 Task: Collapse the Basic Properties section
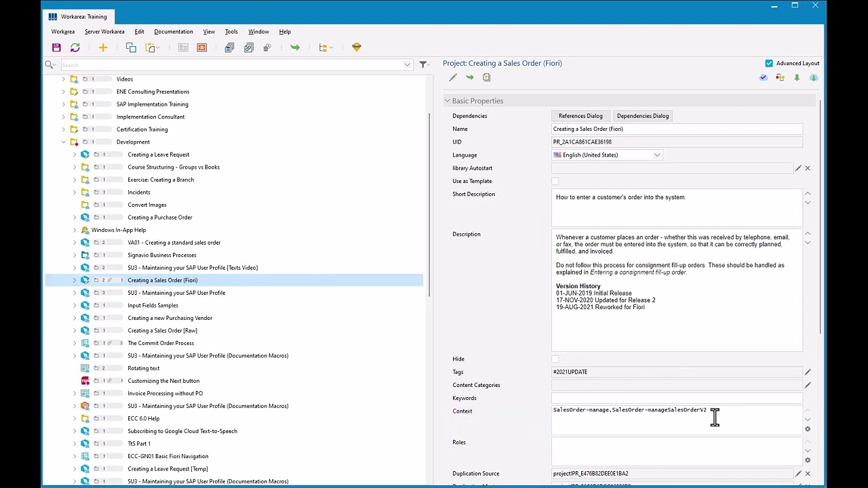[x=448, y=101]
